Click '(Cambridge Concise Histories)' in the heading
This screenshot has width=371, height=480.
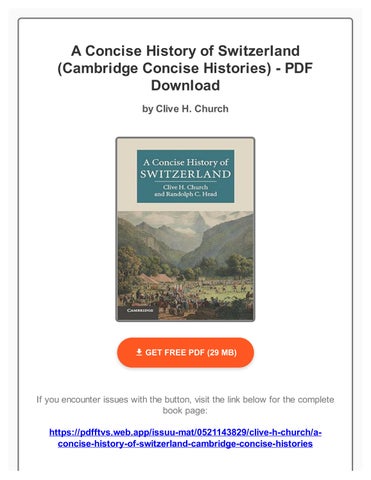coord(164,68)
